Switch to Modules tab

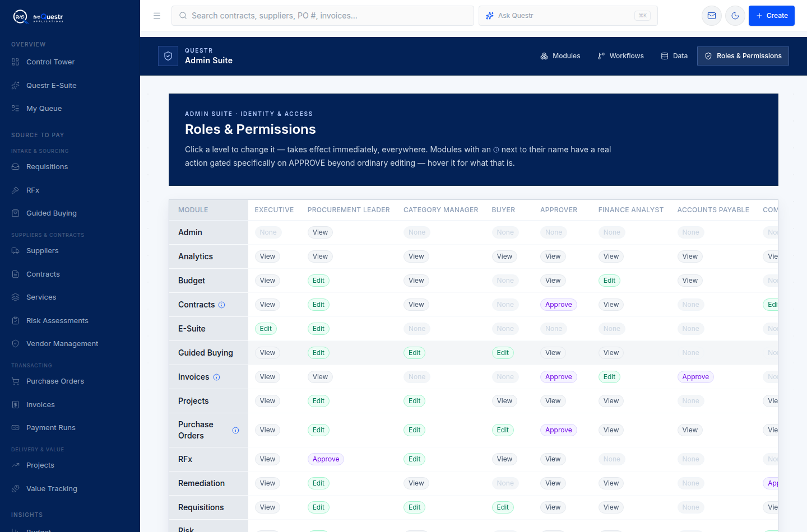pos(560,56)
